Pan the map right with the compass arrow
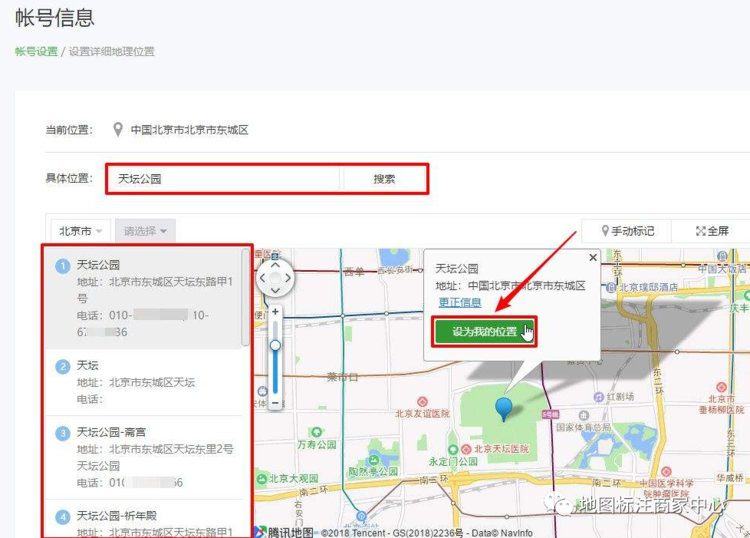Viewport: 750px width, 538px height. coord(289,278)
